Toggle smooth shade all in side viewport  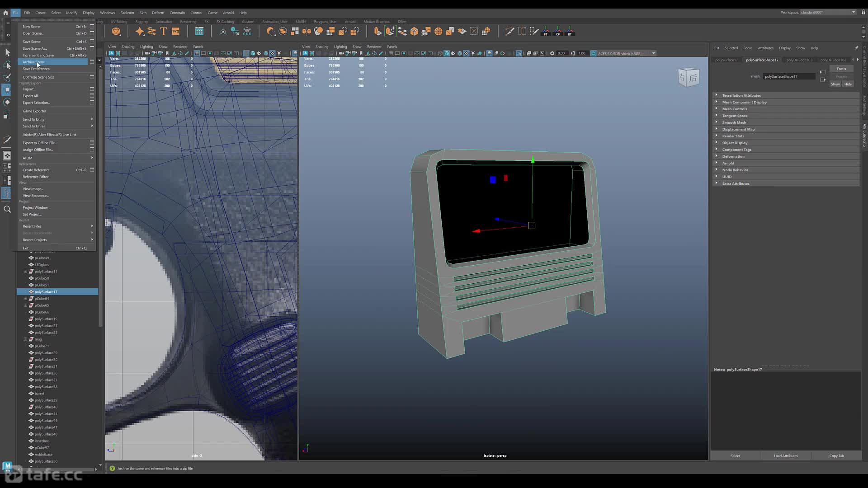(x=253, y=53)
